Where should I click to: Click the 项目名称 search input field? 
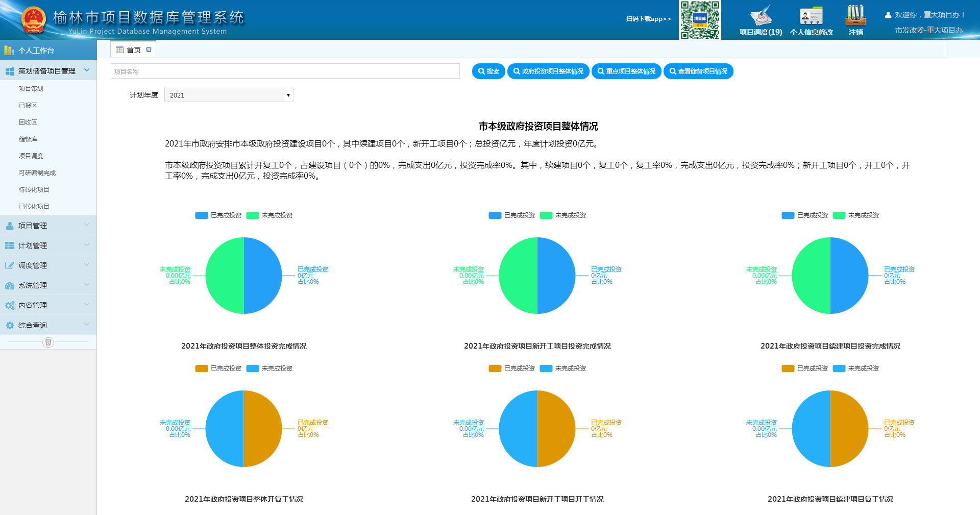pos(285,71)
